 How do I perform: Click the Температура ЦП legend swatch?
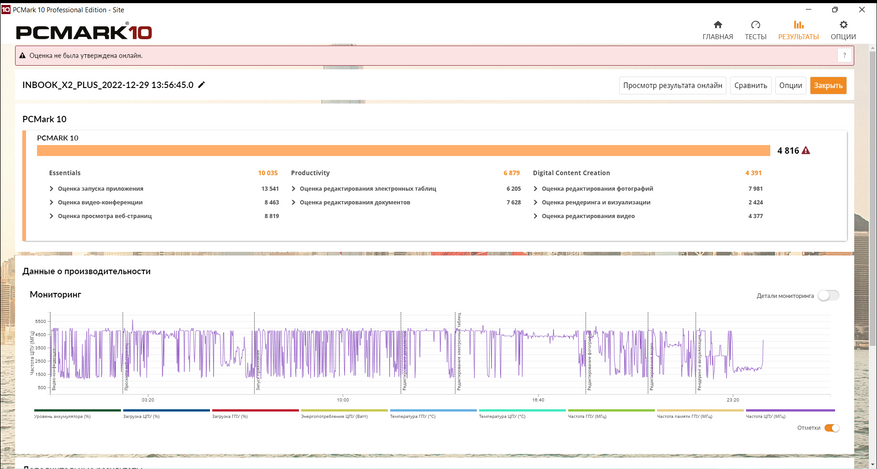[522, 410]
